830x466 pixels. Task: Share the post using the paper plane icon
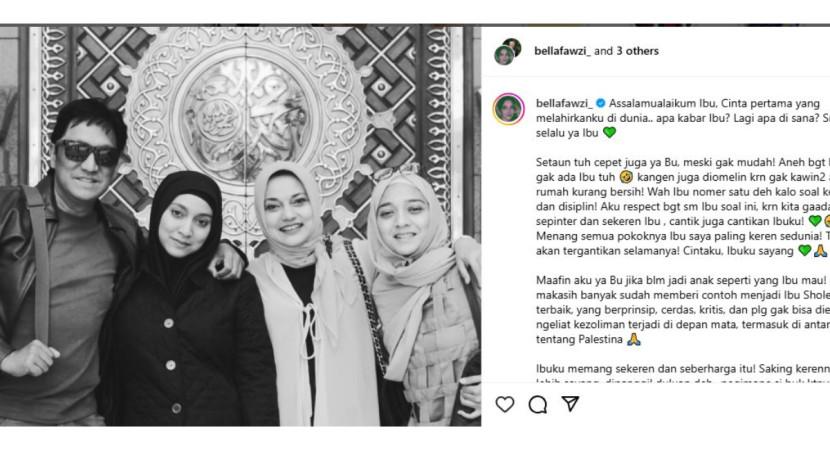click(570, 404)
